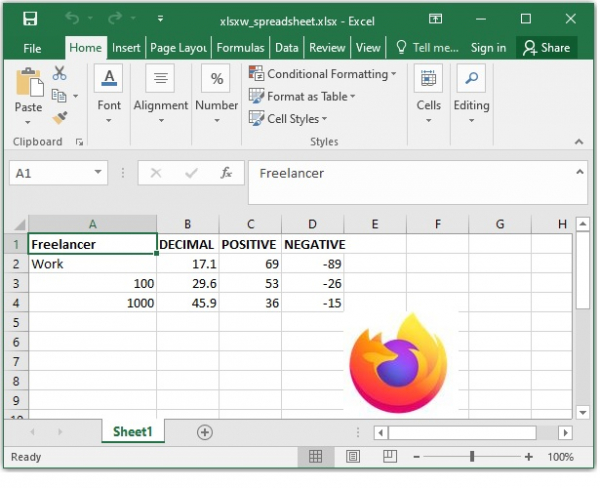600x488 pixels.
Task: Click the Cut scissors icon
Action: [59, 73]
